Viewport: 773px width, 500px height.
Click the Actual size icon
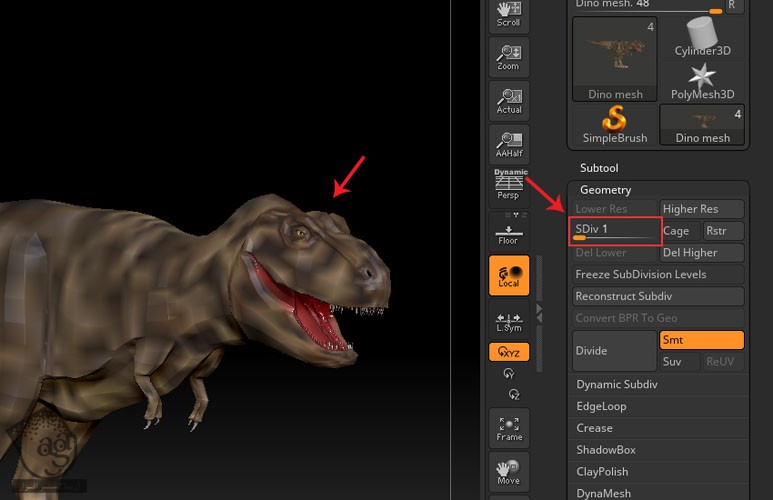click(508, 101)
